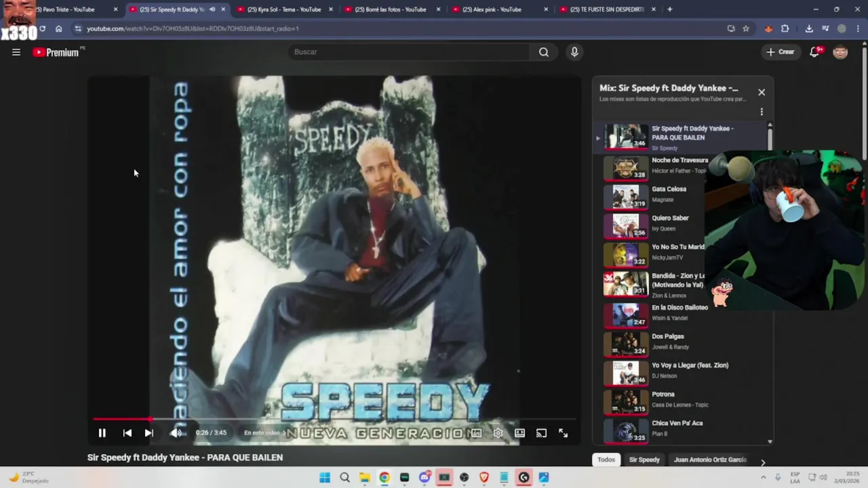Image resolution: width=868 pixels, height=488 pixels.
Task: Open the account avatar menu
Action: [840, 52]
